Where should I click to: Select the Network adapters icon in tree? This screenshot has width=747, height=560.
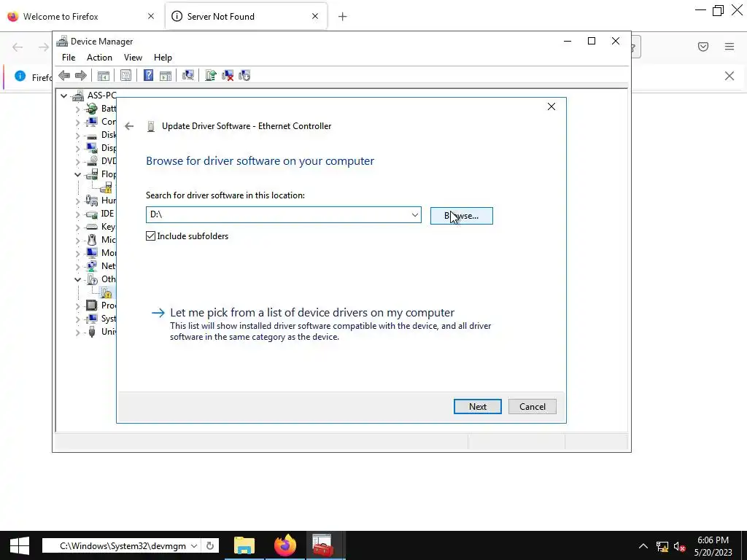point(91,266)
